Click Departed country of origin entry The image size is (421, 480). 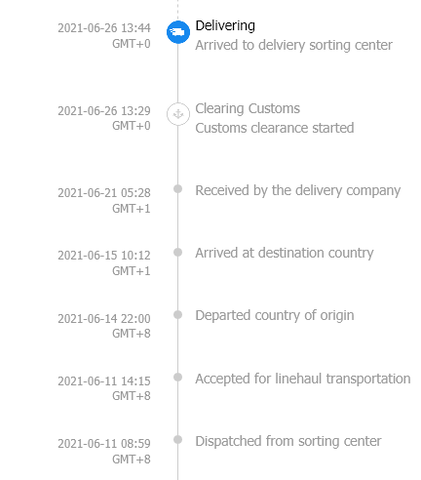(274, 316)
